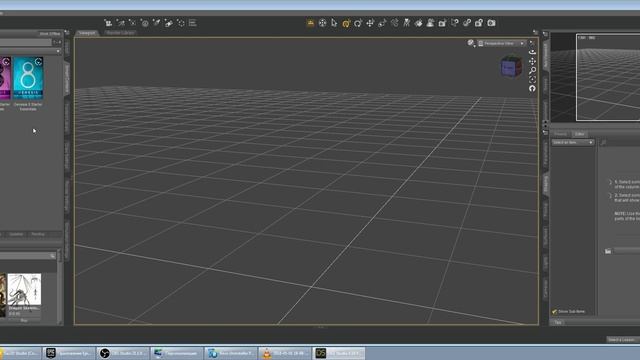This screenshot has height=360, width=640.
Task: Switch to VLC player taskbar item
Action: 284,353
